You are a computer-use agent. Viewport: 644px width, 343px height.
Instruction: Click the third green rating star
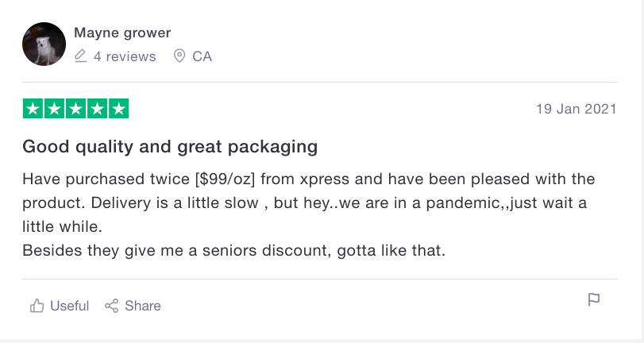pyautogui.click(x=76, y=109)
